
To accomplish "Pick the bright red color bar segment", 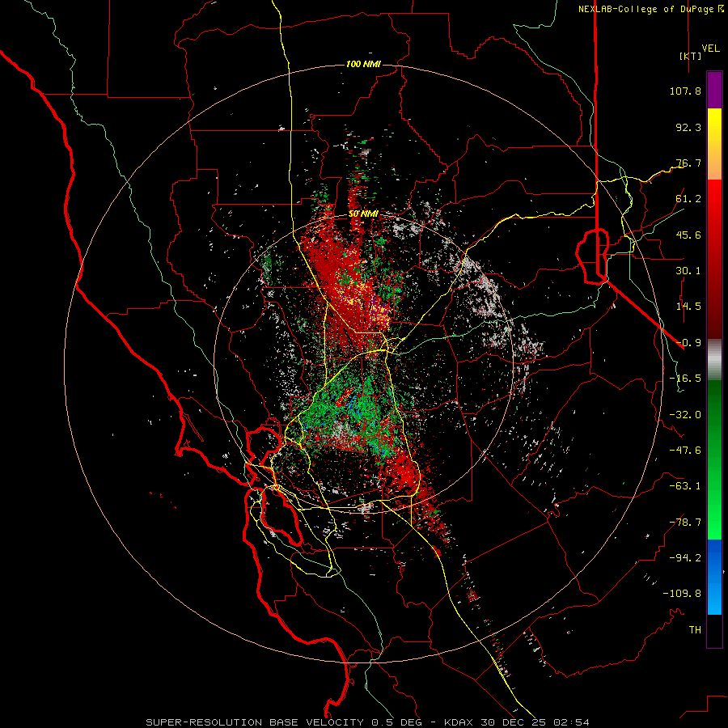I will 714,209.
